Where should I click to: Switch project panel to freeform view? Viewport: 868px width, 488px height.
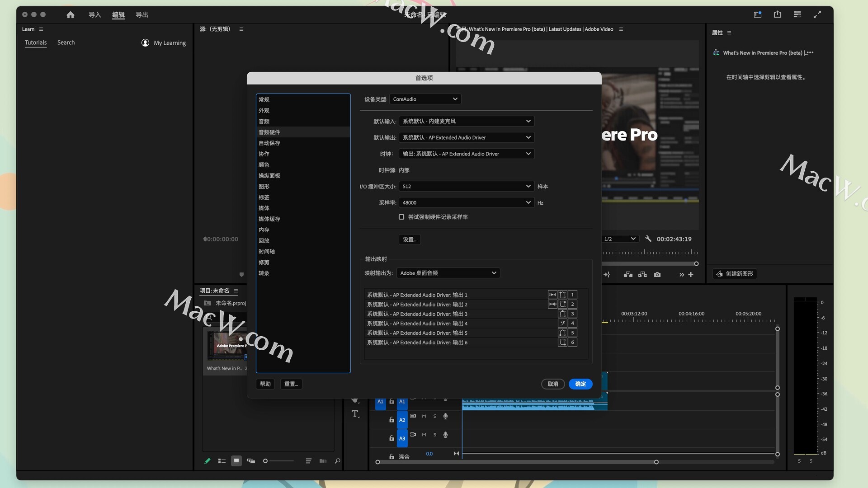[x=251, y=461]
